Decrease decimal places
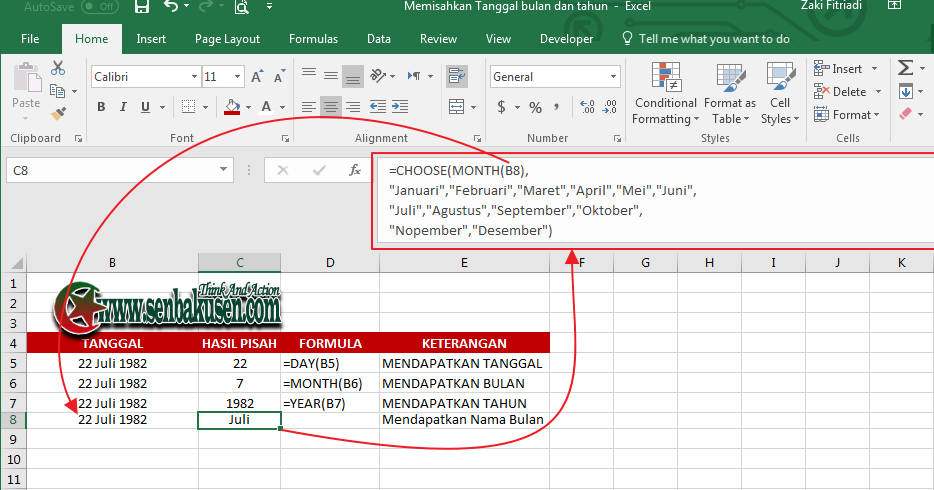This screenshot has height=490, width=934. click(610, 107)
